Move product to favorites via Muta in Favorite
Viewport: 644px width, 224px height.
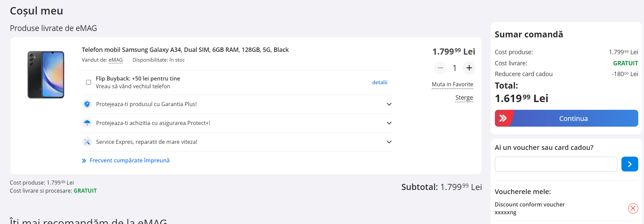coord(452,84)
